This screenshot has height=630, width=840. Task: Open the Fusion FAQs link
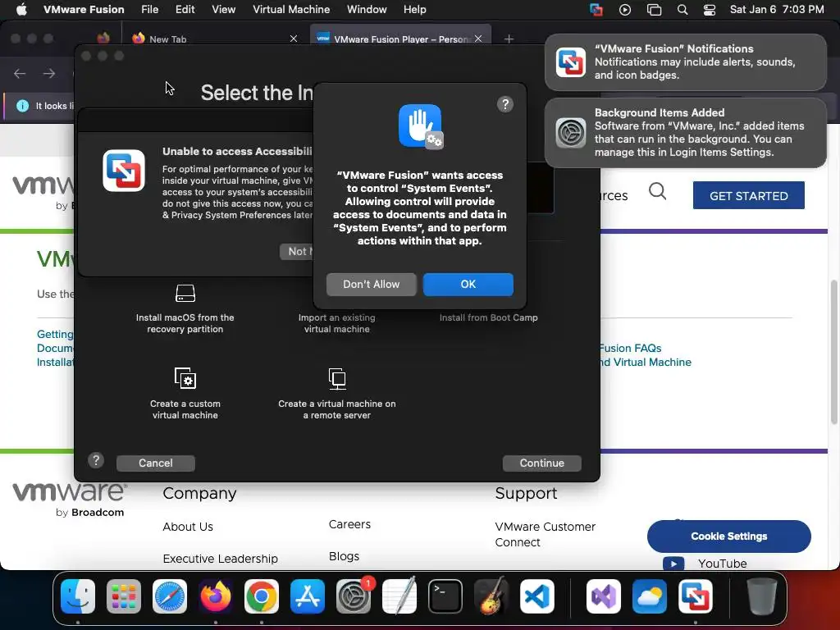tap(630, 348)
